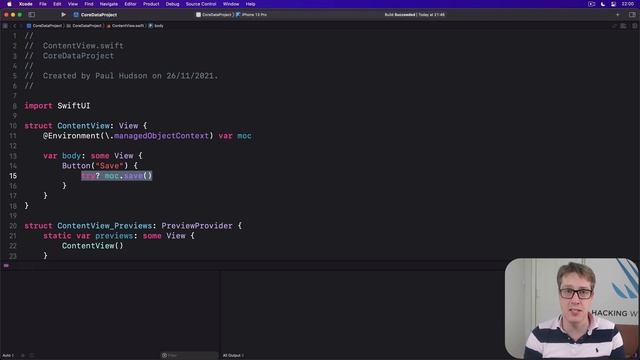
Task: Click managedObjectContext key path
Action: pyautogui.click(x=161, y=136)
